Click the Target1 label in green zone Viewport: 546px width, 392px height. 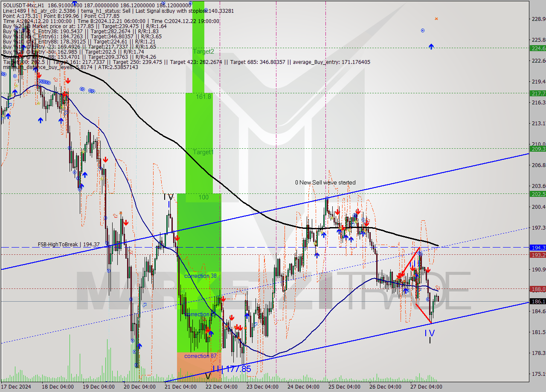(203, 152)
